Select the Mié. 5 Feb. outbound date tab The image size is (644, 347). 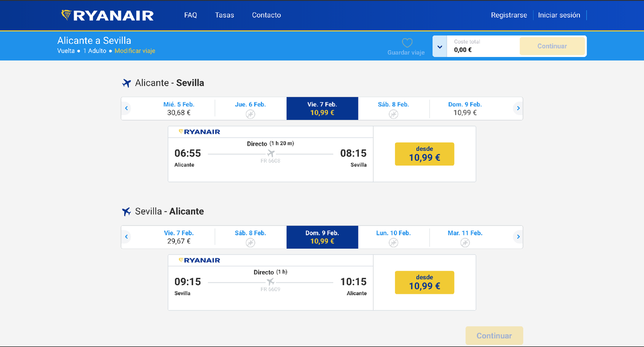(x=179, y=109)
